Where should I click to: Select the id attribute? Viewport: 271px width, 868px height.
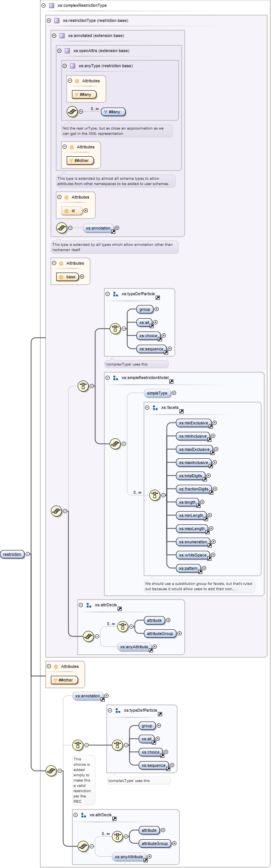(x=72, y=211)
